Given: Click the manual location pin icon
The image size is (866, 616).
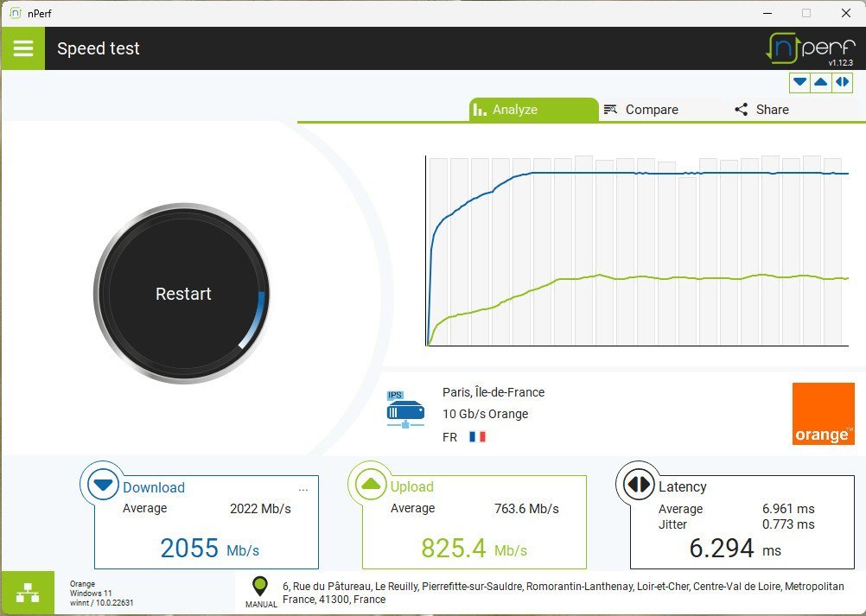Looking at the screenshot, I should (260, 587).
